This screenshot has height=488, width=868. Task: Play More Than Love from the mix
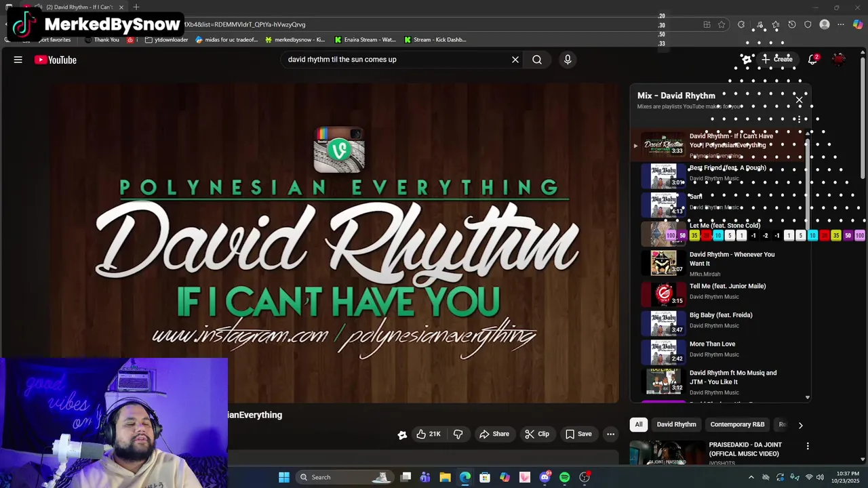click(x=712, y=344)
